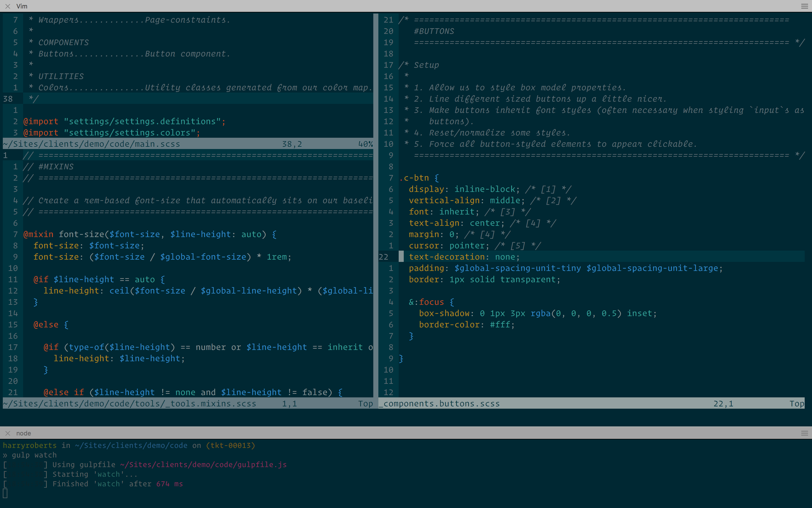Click the node pane title
Image resolution: width=812 pixels, height=508 pixels.
(x=23, y=433)
